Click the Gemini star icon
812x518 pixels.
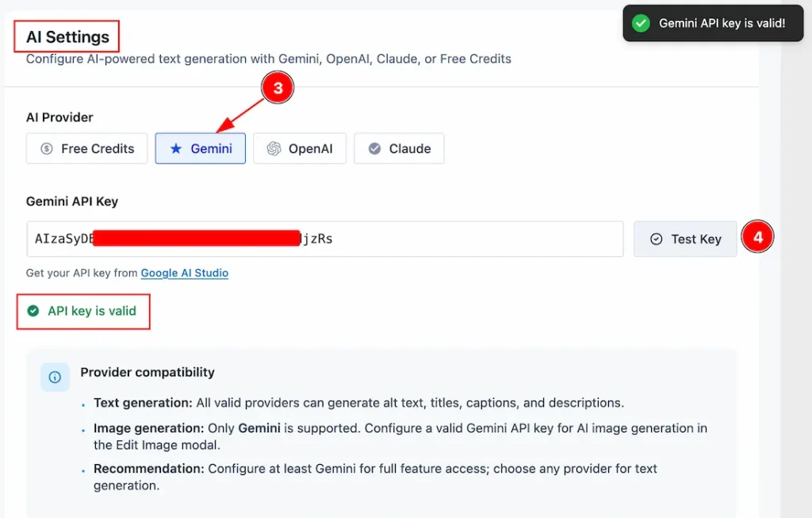[x=176, y=148]
